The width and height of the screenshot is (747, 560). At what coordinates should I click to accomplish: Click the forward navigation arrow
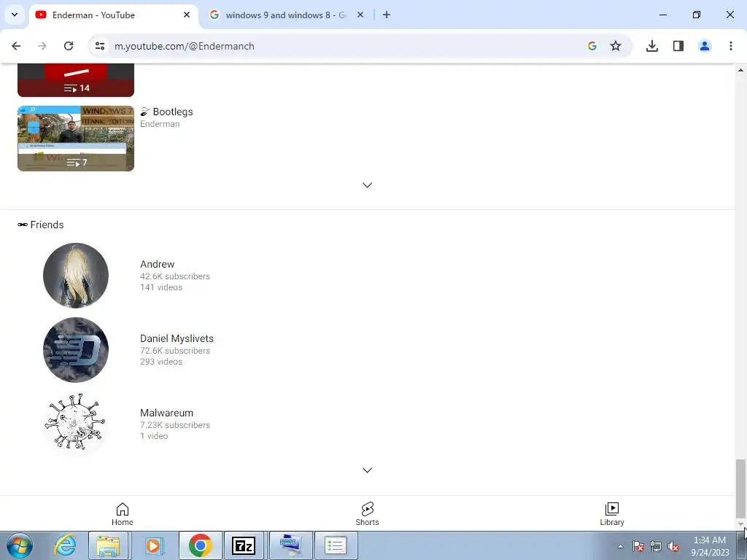[42, 46]
